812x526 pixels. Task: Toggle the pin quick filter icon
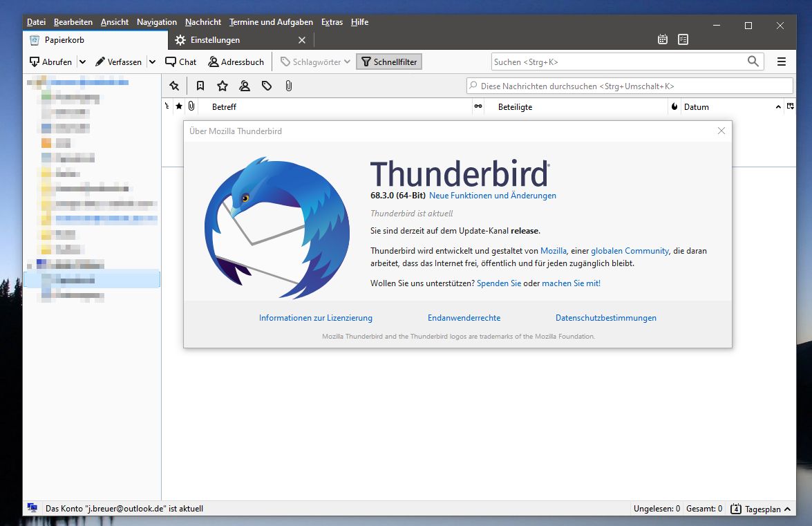(x=174, y=86)
